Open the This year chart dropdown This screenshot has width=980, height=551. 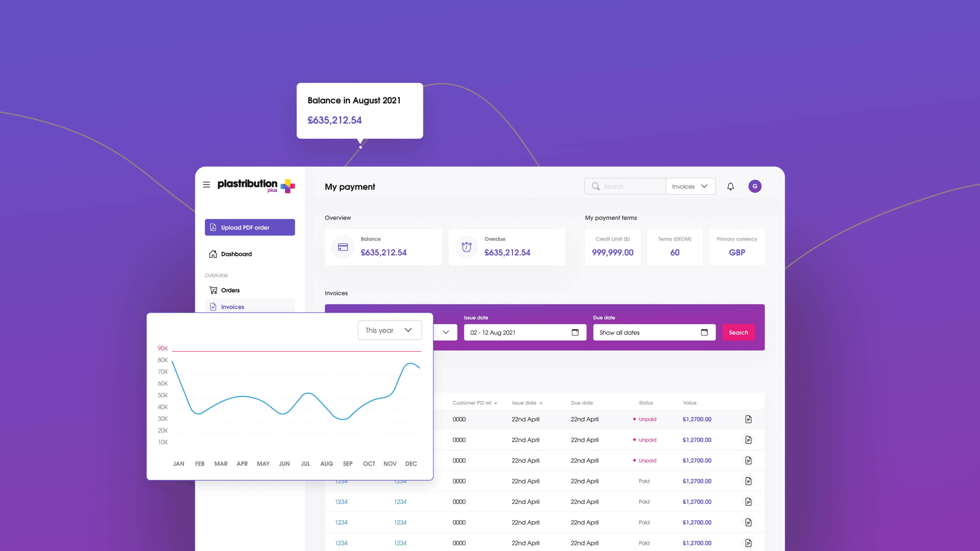click(x=390, y=330)
